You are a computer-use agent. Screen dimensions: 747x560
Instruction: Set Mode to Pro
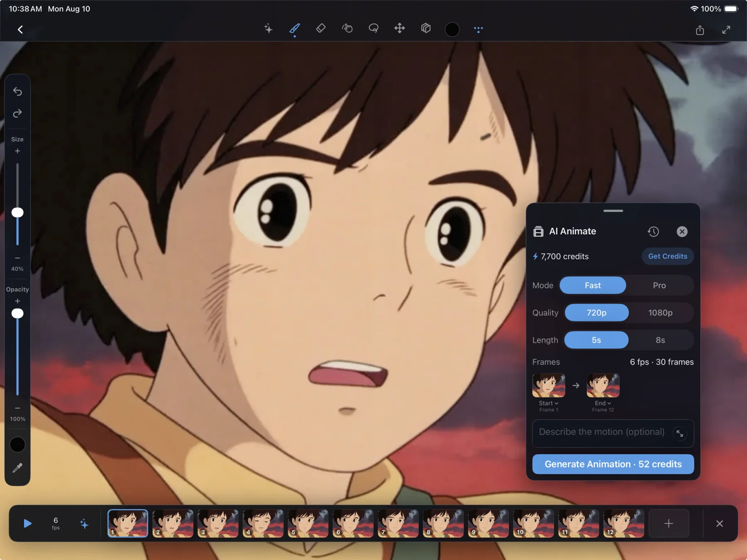coord(659,285)
